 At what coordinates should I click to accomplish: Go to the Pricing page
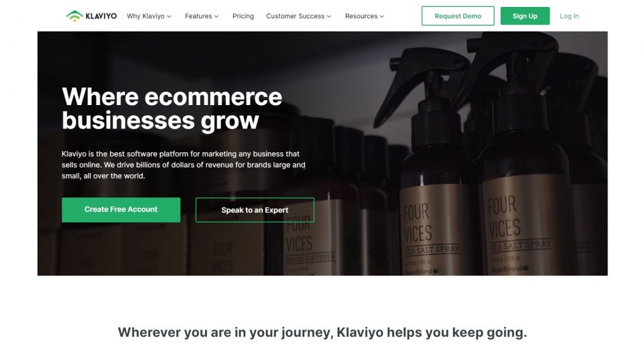tap(243, 16)
